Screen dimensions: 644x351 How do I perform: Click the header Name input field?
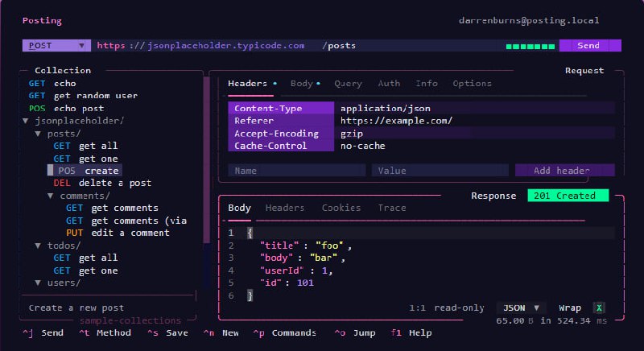pyautogui.click(x=296, y=171)
